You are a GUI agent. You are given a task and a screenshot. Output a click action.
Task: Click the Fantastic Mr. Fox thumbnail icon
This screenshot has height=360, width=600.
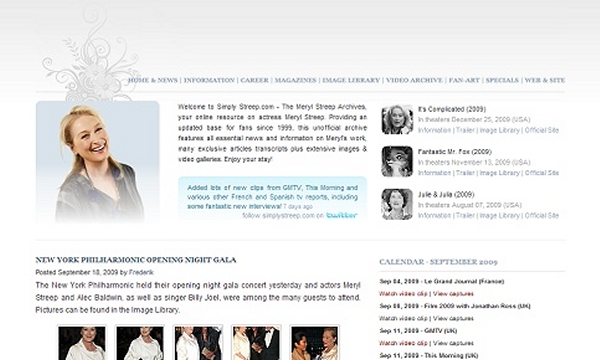(397, 162)
